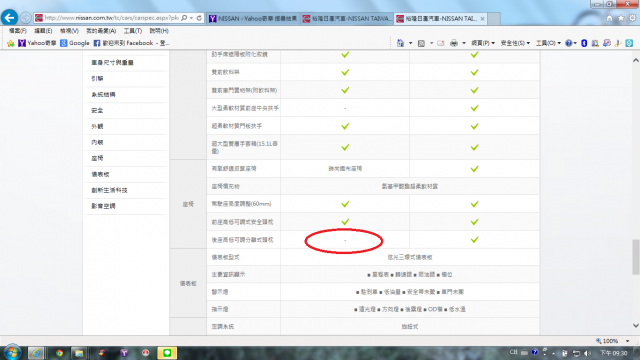
Task: Open the blue help question-mark dropdown
Action: 570,43
